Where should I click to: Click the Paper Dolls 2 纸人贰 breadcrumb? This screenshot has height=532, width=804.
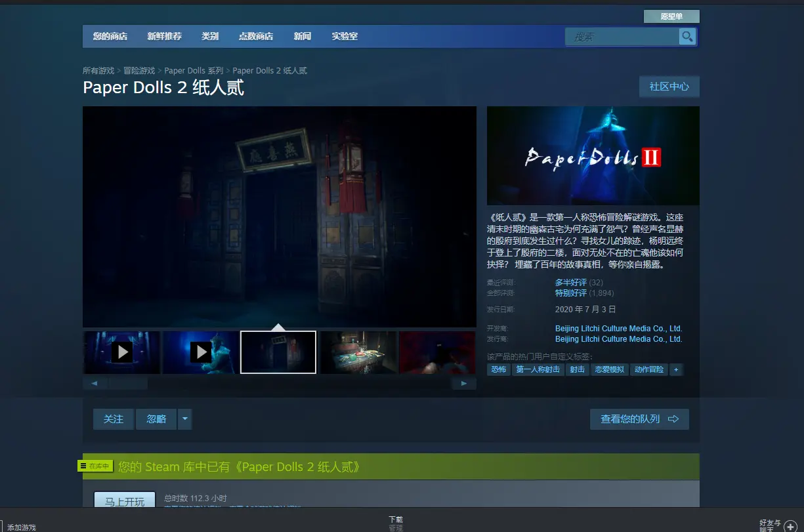tap(270, 71)
